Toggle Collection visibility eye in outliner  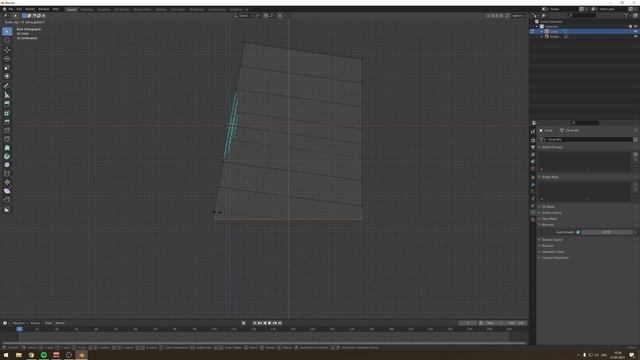coord(635,27)
